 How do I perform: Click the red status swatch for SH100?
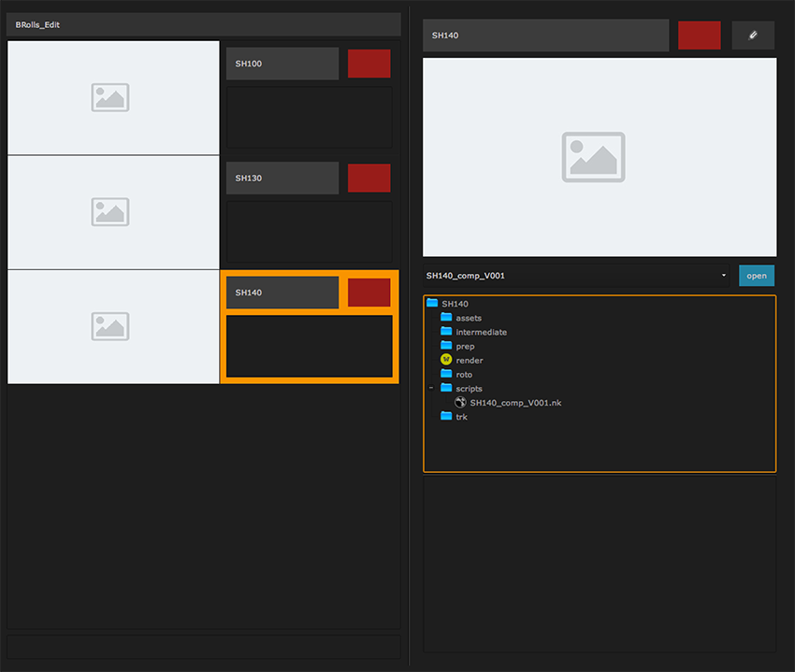[x=369, y=64]
